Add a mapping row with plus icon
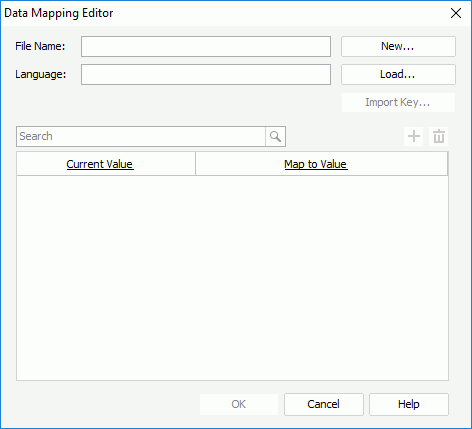The image size is (472, 429). [414, 136]
